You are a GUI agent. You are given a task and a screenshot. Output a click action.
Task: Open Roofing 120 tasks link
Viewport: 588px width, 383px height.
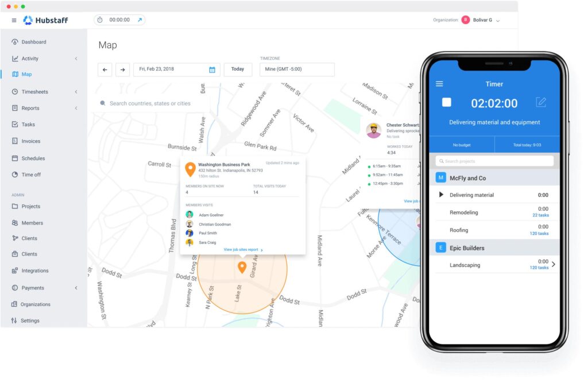(x=539, y=233)
